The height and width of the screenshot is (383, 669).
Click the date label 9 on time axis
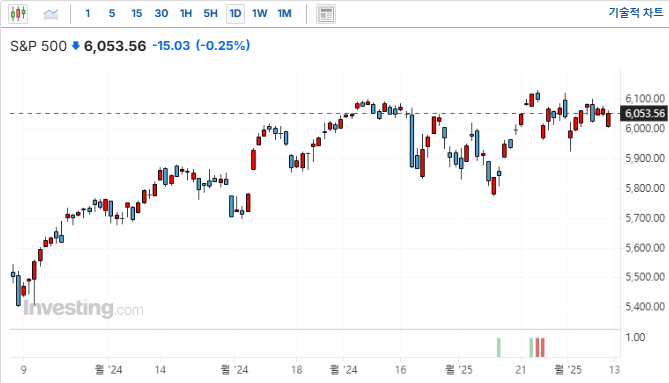click(x=23, y=369)
